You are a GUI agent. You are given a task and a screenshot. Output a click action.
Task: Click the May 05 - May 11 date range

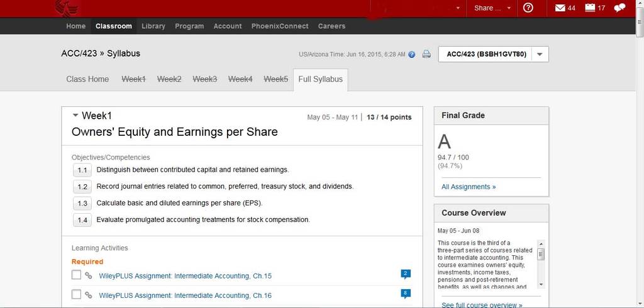click(x=333, y=118)
